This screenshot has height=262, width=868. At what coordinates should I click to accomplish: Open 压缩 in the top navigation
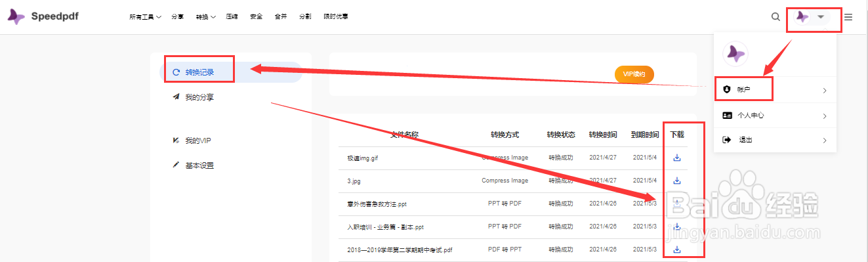(x=232, y=17)
